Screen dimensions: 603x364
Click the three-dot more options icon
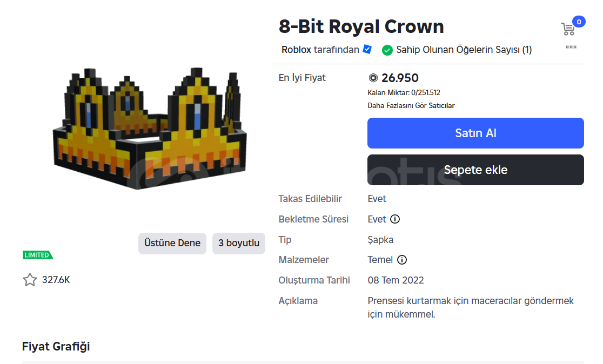571,47
